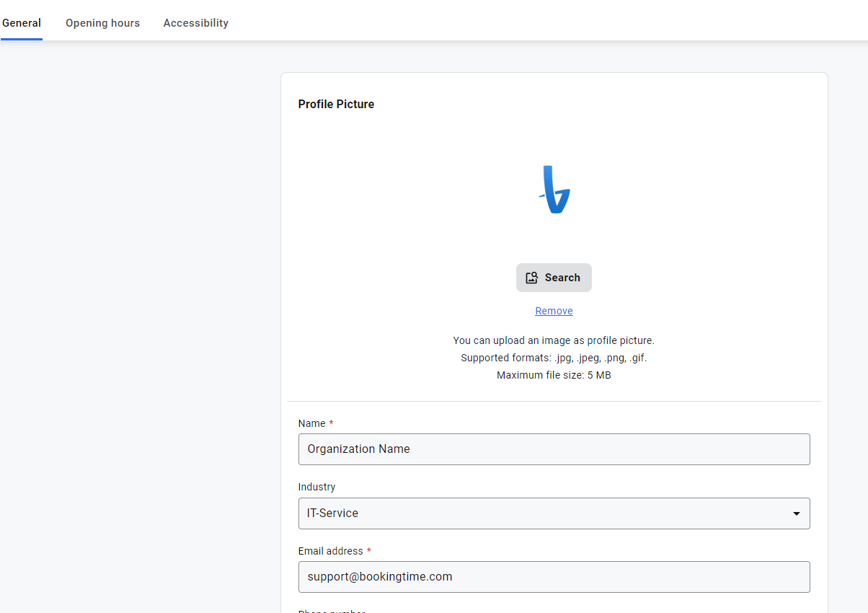Viewport: 868px width, 613px height.
Task: Click the Search image button
Action: 554,278
